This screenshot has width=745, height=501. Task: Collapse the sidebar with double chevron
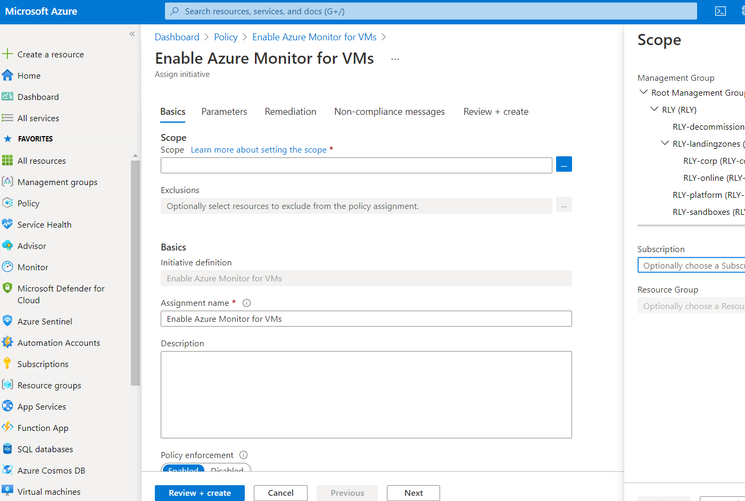point(132,34)
